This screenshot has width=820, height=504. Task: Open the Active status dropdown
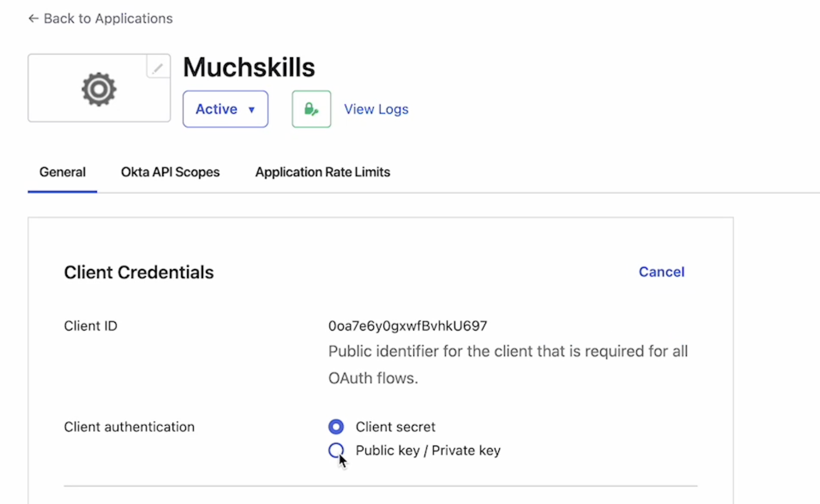point(226,109)
